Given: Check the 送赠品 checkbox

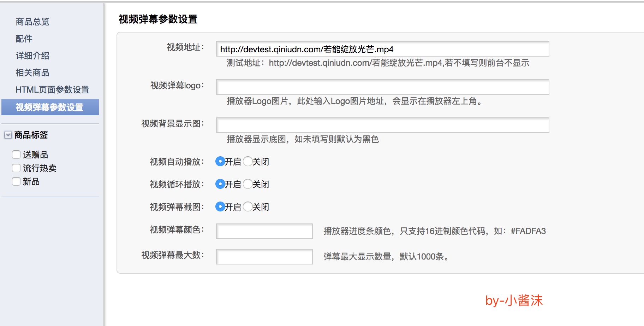Looking at the screenshot, I should click(x=16, y=155).
